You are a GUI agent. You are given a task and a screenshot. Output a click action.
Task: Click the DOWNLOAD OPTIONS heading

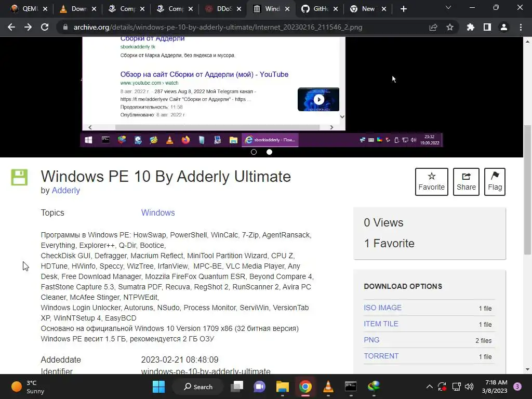[403, 286]
